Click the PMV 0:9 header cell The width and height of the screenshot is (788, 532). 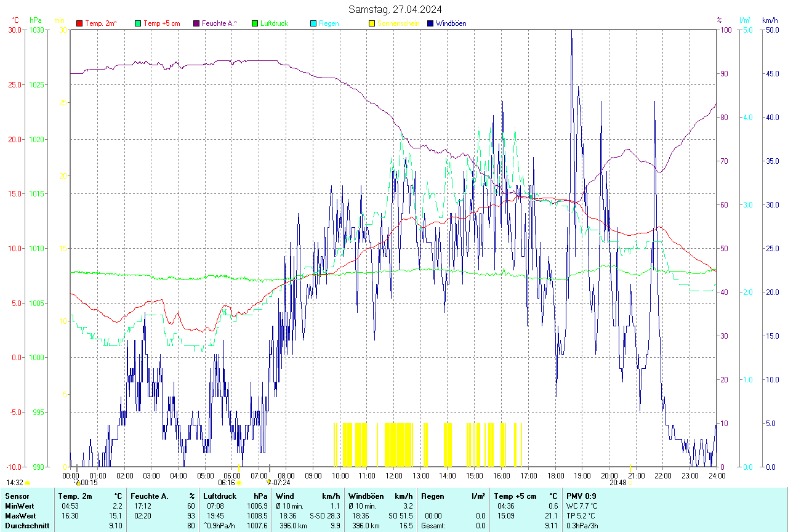581,496
